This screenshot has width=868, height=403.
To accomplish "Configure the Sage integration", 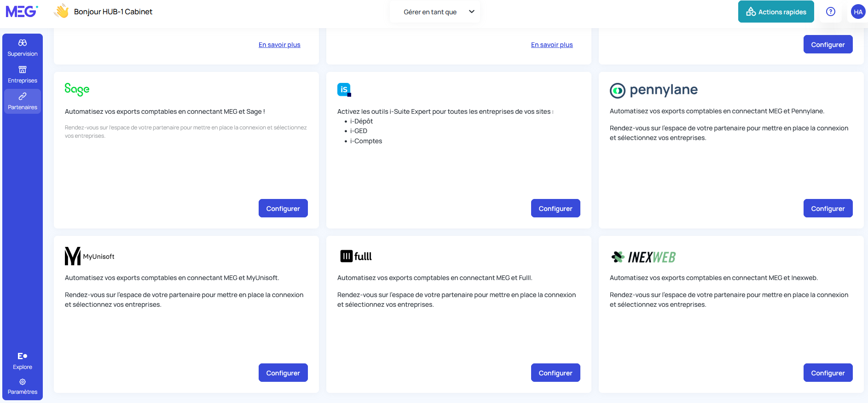I will [283, 209].
